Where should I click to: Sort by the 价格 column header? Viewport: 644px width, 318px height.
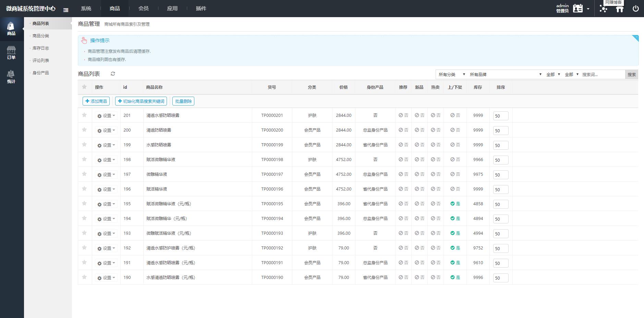343,87
